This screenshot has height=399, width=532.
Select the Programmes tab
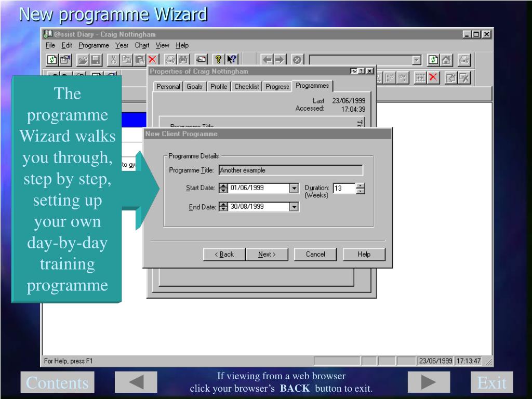coord(312,86)
